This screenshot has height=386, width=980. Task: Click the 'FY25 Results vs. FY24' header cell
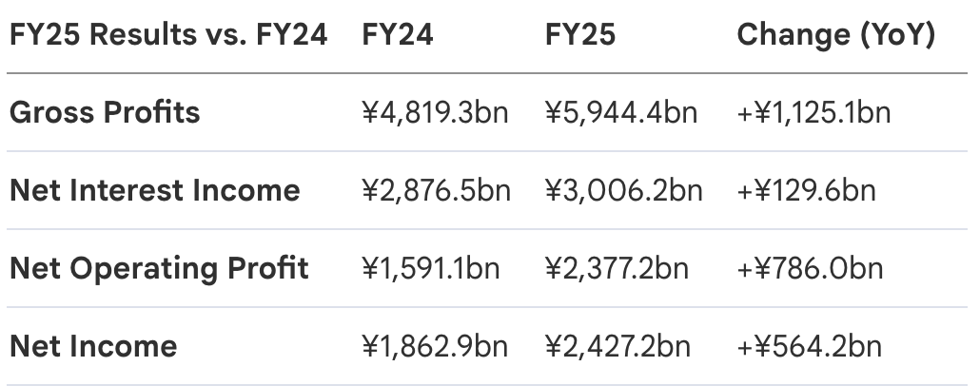coord(168,34)
